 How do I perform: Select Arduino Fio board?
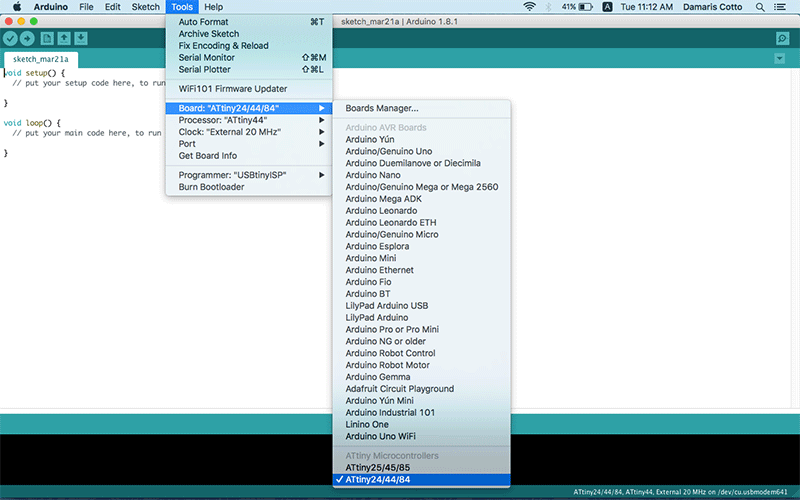421,282
